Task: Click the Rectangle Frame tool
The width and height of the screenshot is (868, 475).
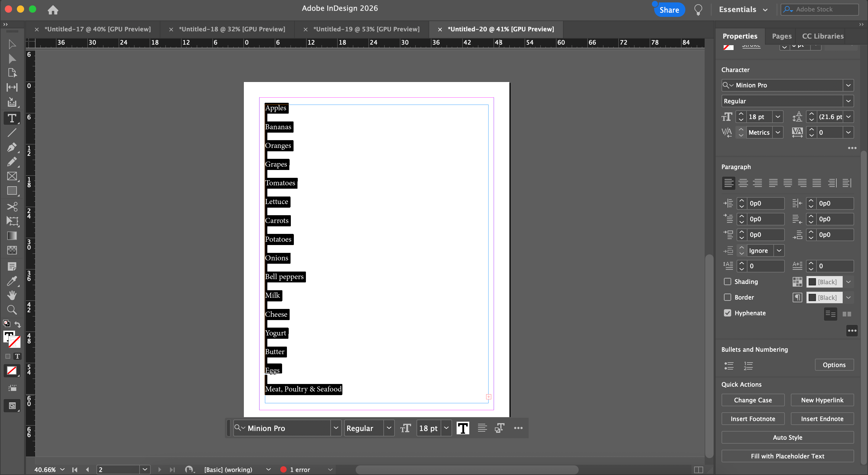Action: coord(12,176)
